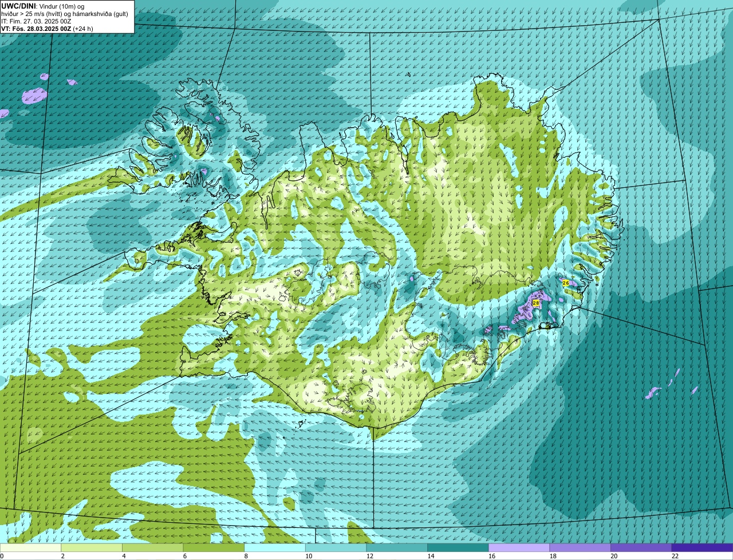Click the "UWC/DINI: Vindur (10m) og" title line
Screen dimensions: 733x560
(43, 6)
